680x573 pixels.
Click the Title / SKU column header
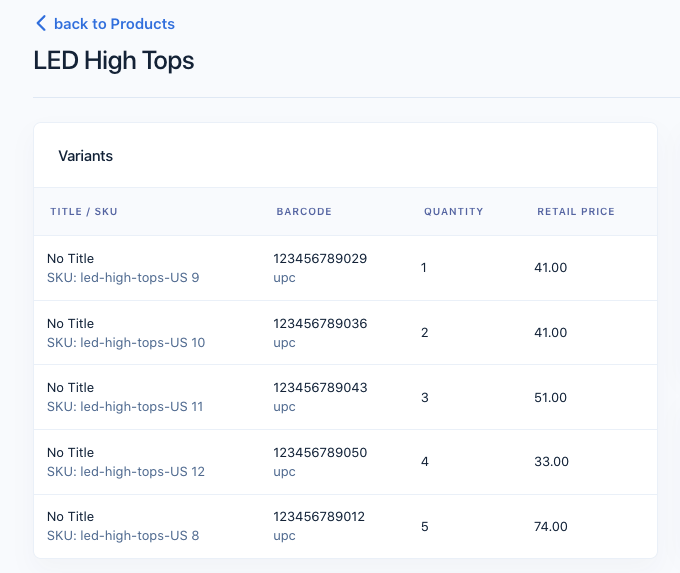[84, 212]
